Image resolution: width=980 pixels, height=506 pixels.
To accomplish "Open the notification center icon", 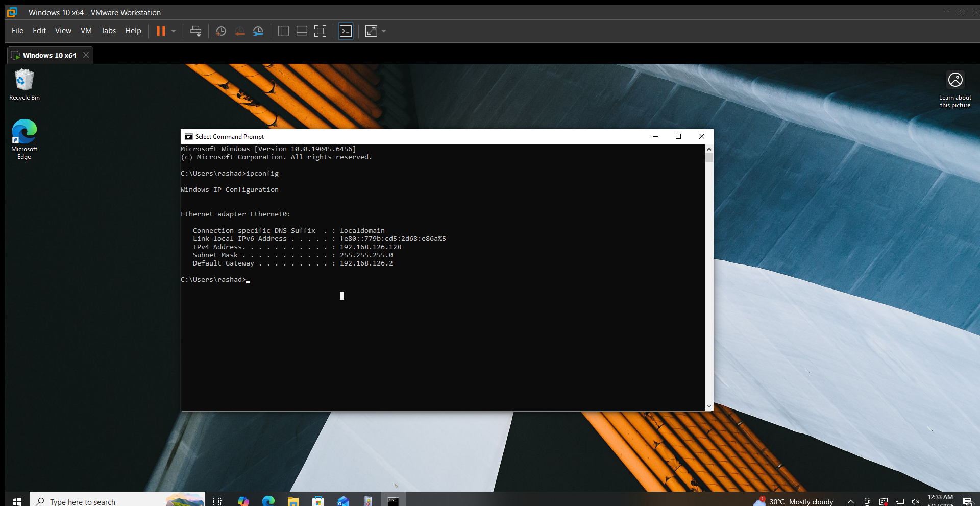I will point(967,501).
